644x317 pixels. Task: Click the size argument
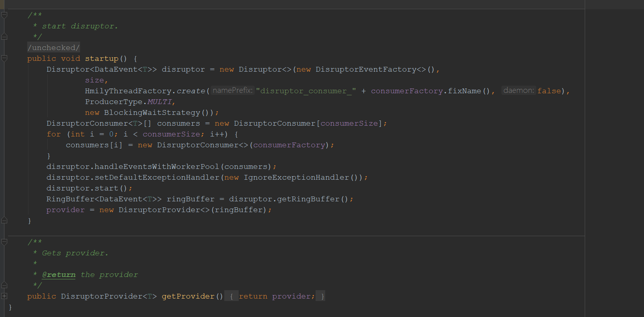[95, 80]
